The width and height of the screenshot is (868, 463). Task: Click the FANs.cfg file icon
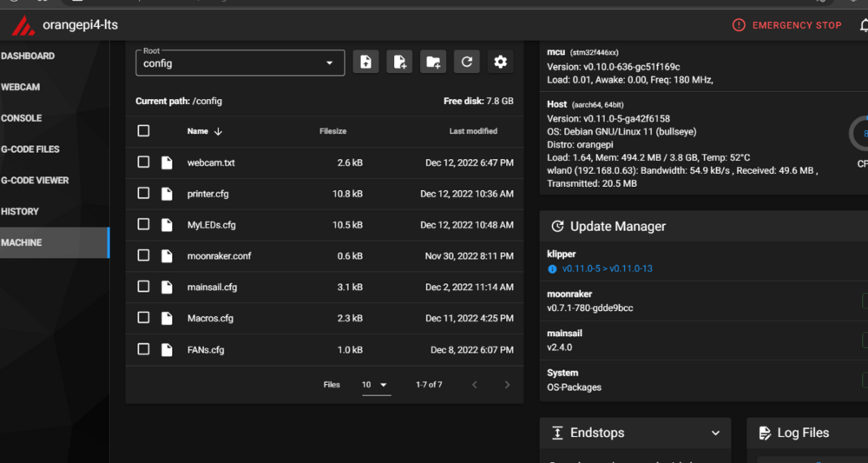[x=167, y=349]
